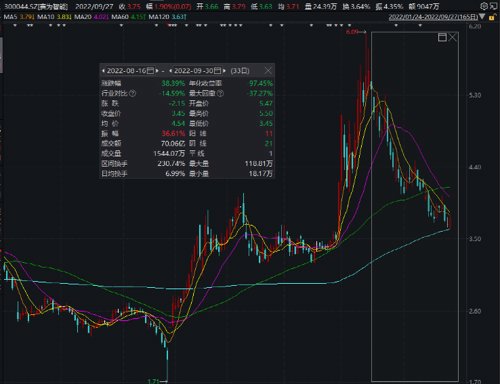
Task: Step end date 2022-09-30 backward
Action: click(171, 71)
